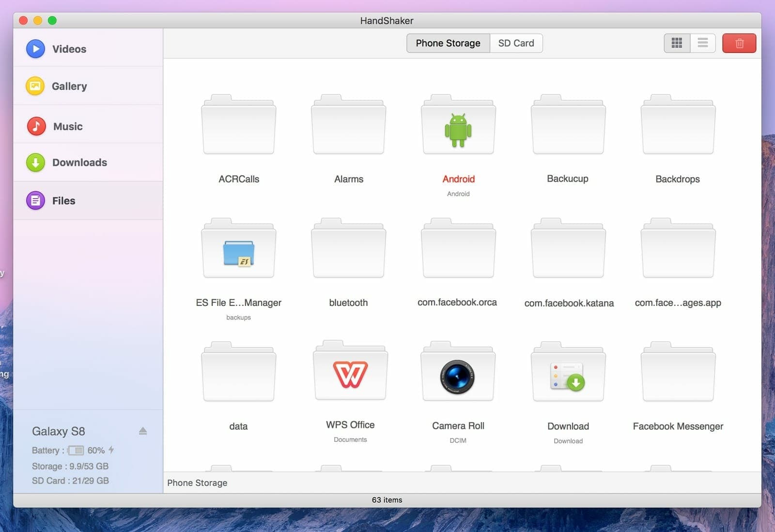Open the bluetooth folder
775x532 pixels.
pos(349,248)
